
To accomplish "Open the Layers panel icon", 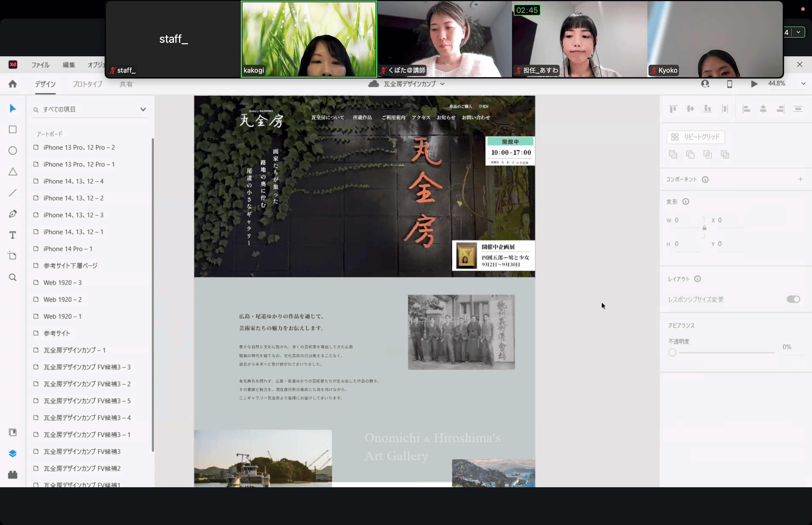I will click(x=13, y=453).
